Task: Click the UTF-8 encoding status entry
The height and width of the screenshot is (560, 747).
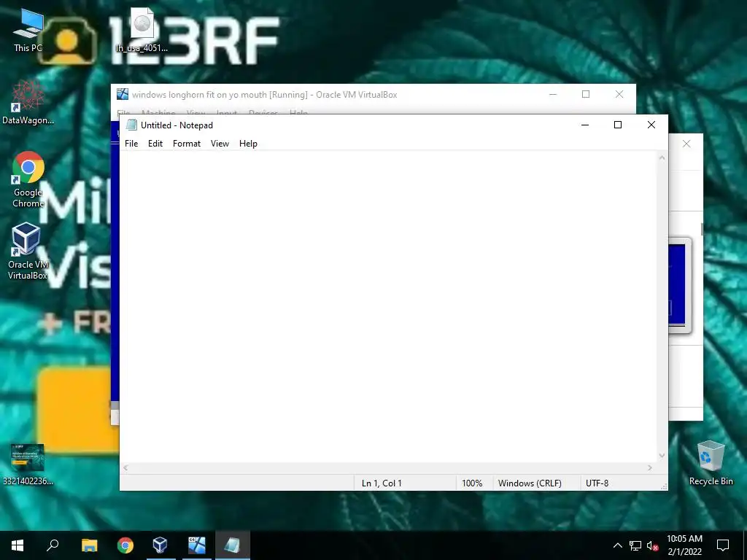Action: (x=597, y=483)
